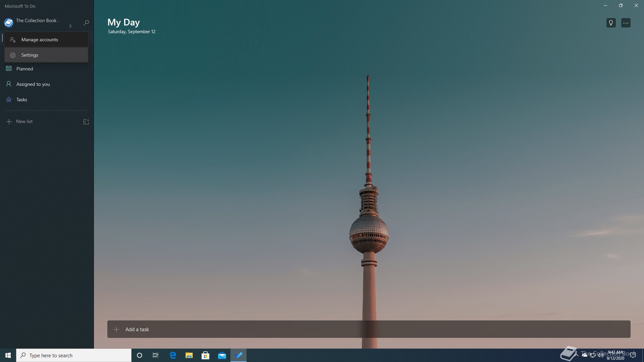Click the My Day title heading

tap(123, 22)
